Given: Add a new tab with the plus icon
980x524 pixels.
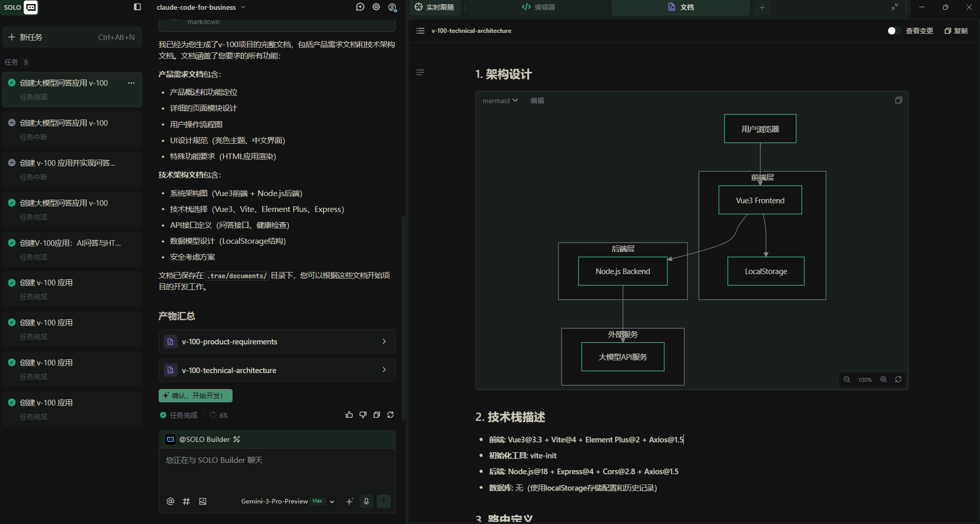Looking at the screenshot, I should coord(762,7).
